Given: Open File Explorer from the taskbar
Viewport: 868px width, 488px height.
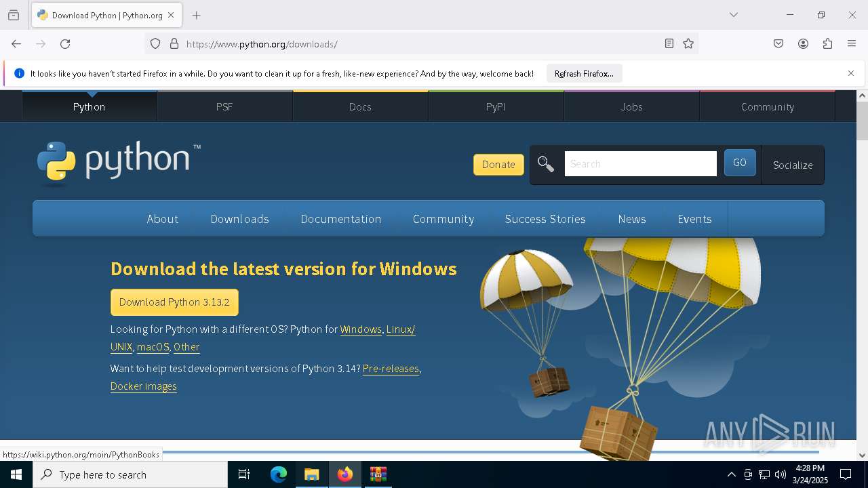Looking at the screenshot, I should click(312, 474).
